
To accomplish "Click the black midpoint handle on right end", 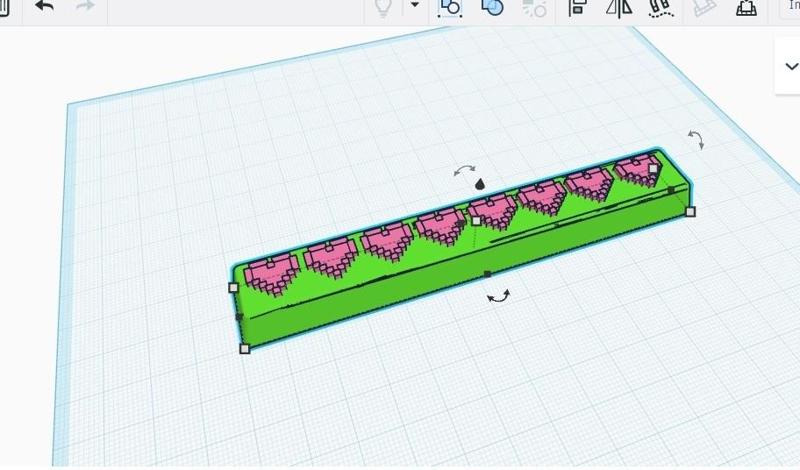I will pos(671,190).
